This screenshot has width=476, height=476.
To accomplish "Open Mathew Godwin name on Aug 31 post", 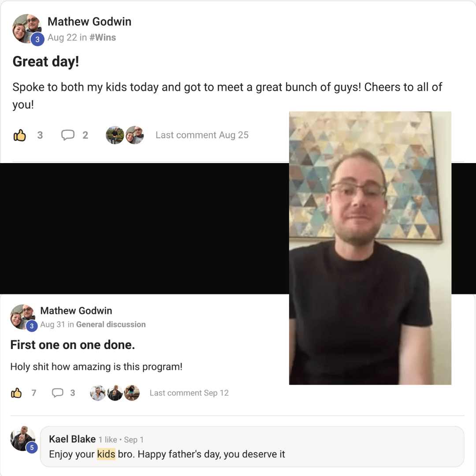I will tap(76, 311).
